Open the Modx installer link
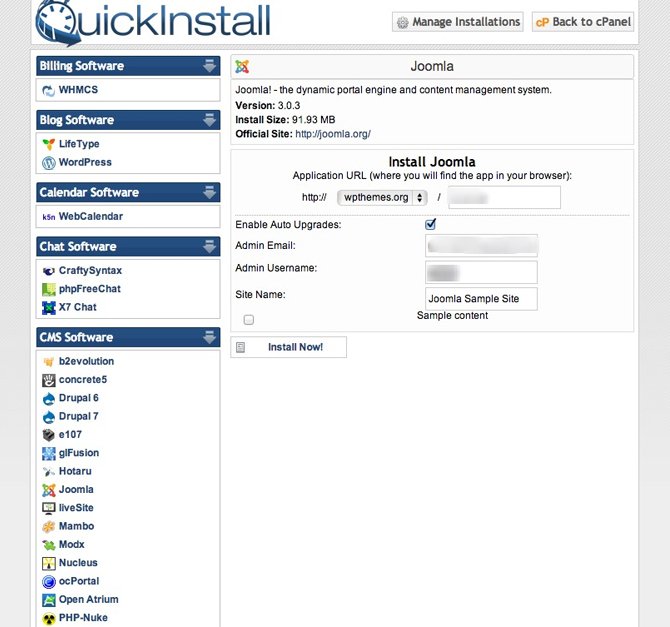This screenshot has height=627, width=670. click(x=71, y=545)
